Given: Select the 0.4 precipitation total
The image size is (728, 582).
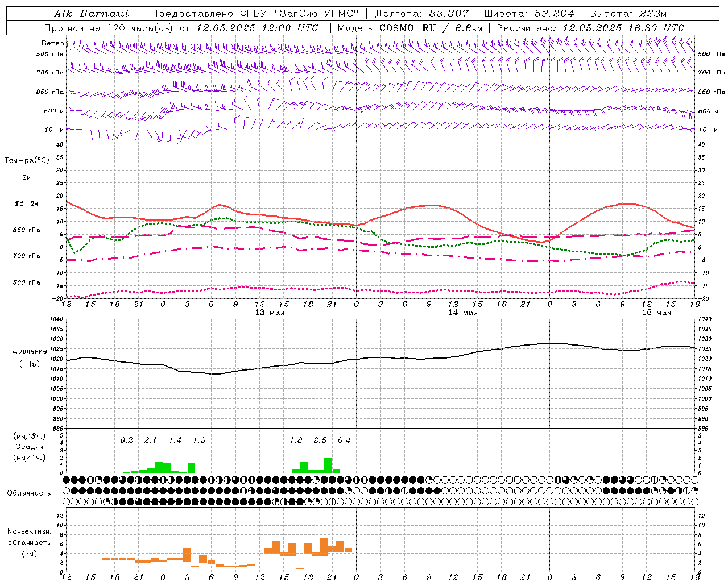Looking at the screenshot, I should 344,440.
